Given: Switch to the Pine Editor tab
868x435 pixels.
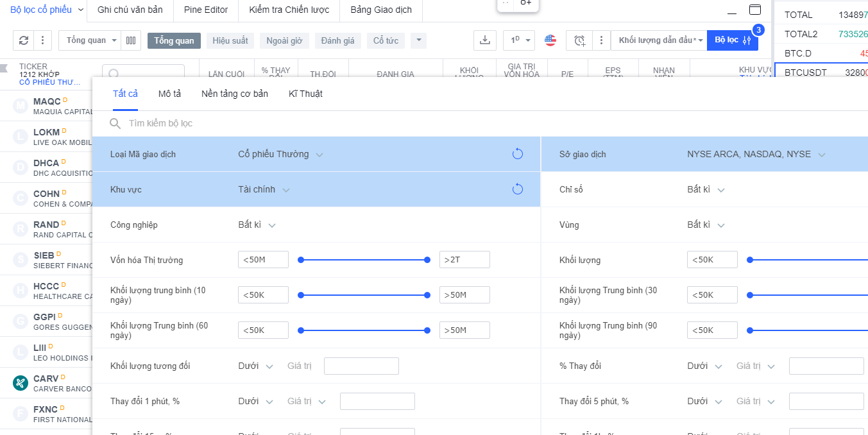Looking at the screenshot, I should (x=205, y=10).
